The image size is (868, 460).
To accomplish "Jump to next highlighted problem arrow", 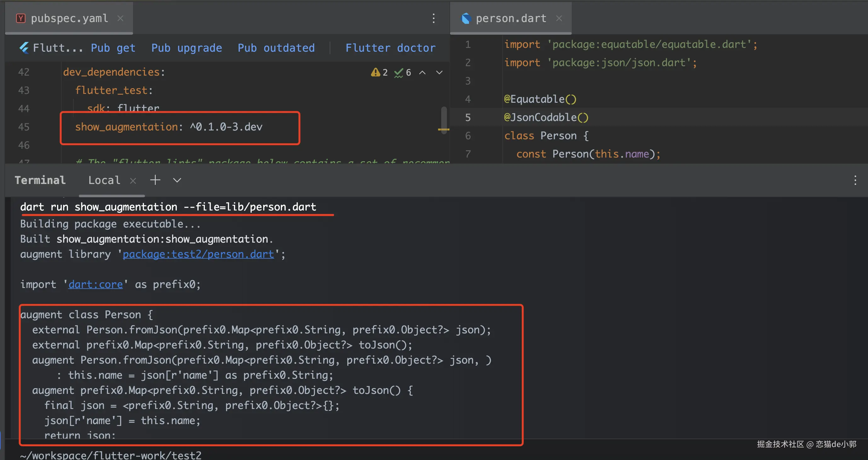I will (439, 72).
